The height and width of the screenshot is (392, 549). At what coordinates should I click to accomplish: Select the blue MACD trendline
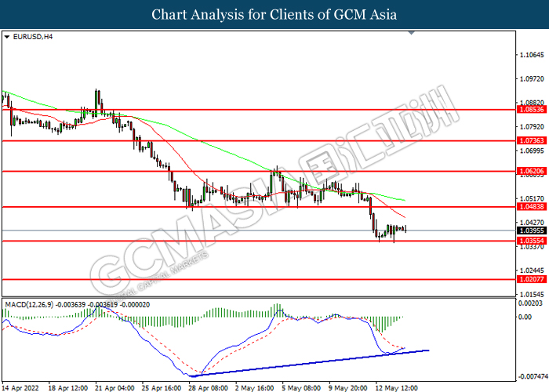pos(310,363)
